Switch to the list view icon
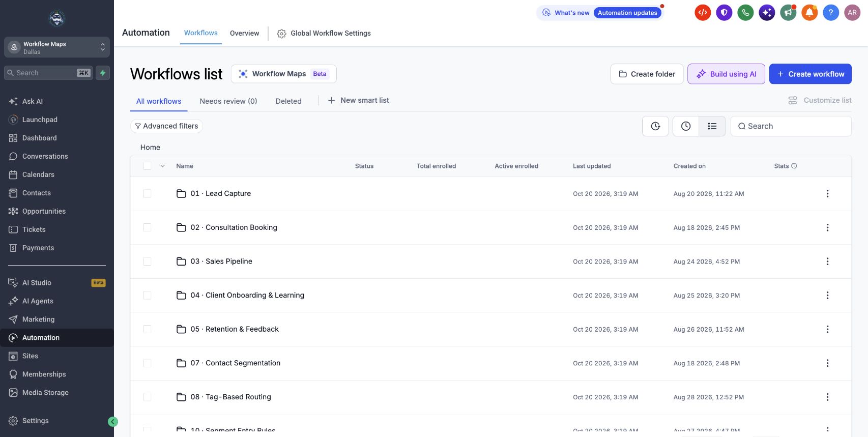 pos(712,126)
